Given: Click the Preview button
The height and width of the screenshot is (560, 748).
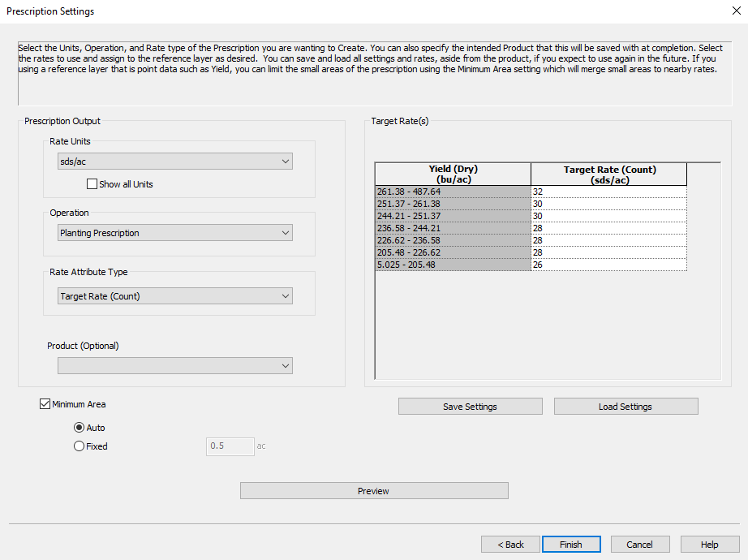Looking at the screenshot, I should click(373, 490).
